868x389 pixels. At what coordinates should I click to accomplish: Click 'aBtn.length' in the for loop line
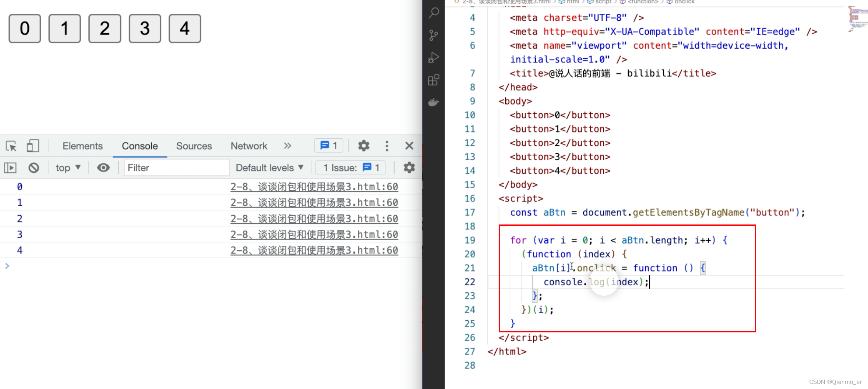[652, 240]
